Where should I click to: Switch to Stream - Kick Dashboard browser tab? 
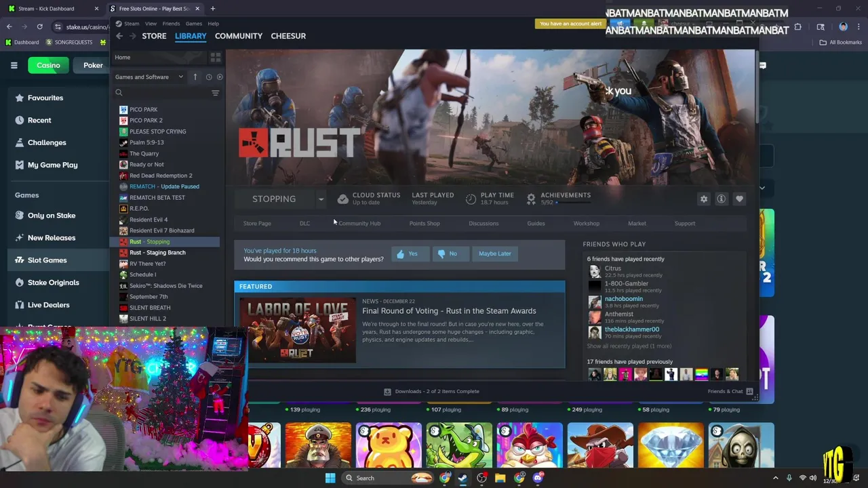click(x=53, y=8)
